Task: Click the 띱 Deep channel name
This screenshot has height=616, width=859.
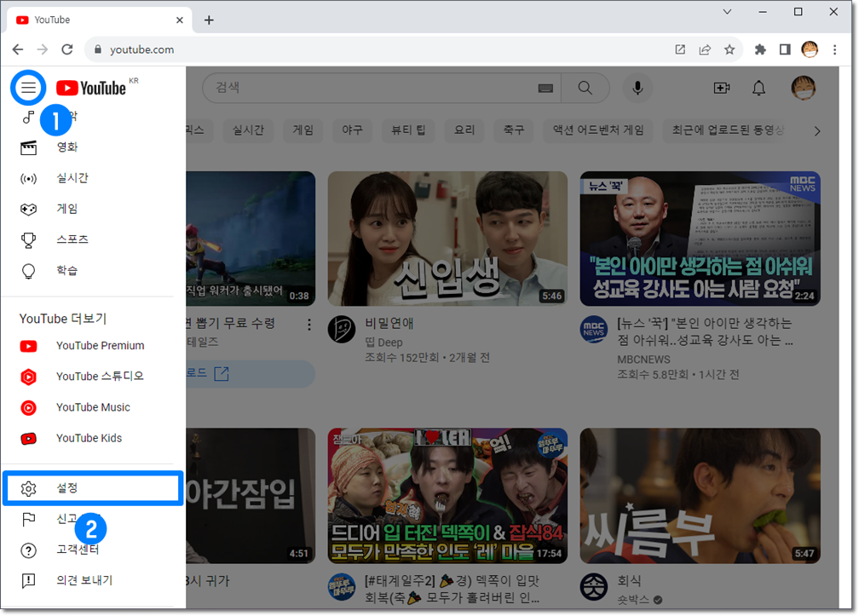Action: [x=384, y=343]
